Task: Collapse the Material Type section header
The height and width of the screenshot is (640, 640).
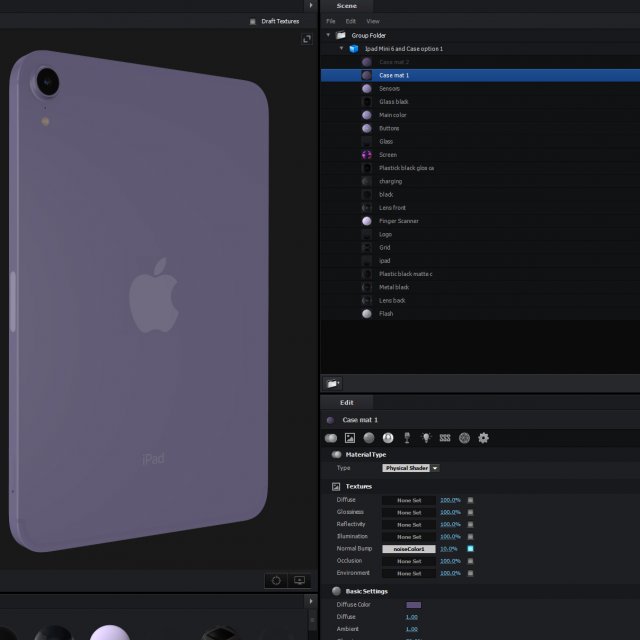Action: 365,455
